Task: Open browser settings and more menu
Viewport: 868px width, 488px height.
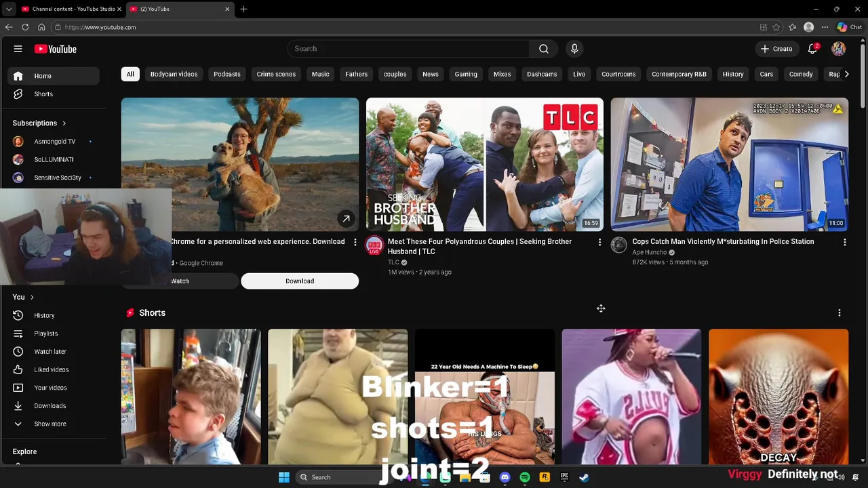Action: coord(825,27)
